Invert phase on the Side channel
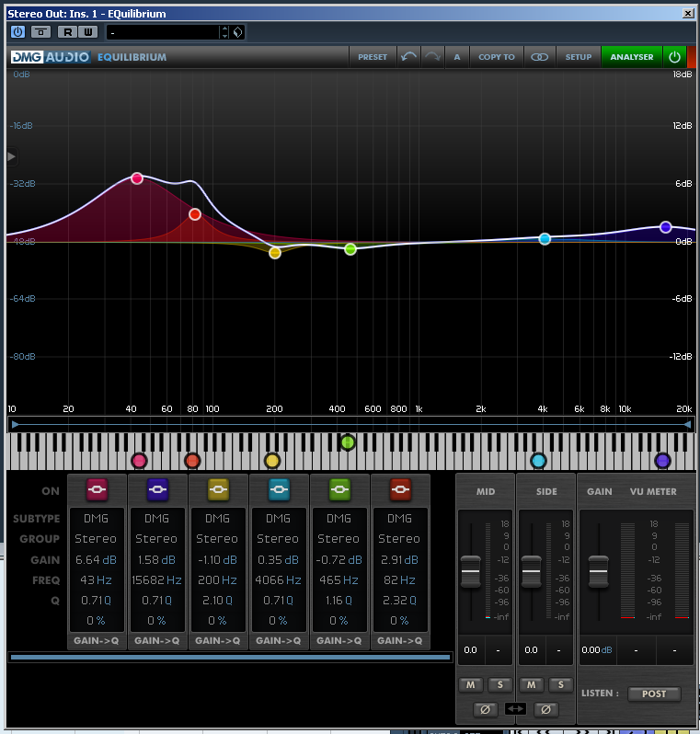 coord(546,709)
